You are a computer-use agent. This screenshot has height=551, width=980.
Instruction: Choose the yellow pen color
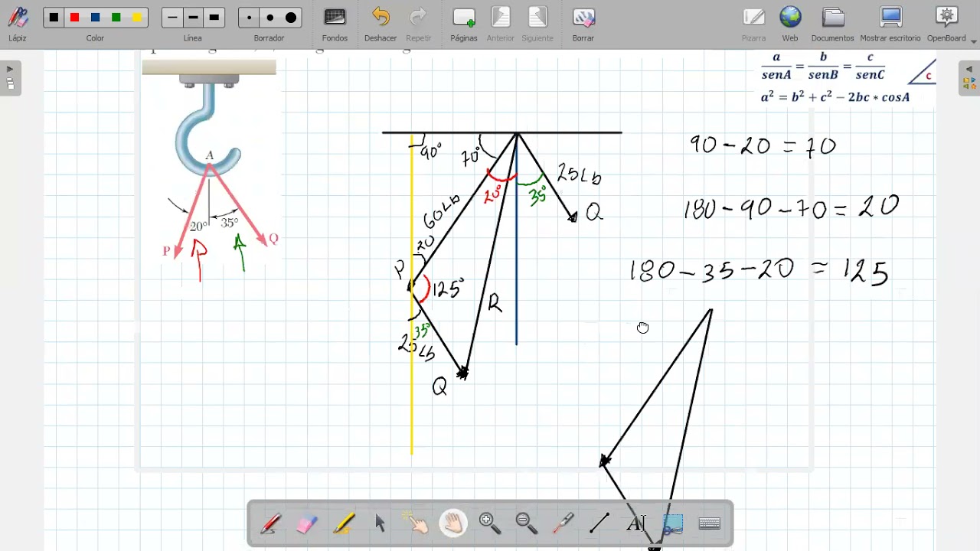(137, 18)
